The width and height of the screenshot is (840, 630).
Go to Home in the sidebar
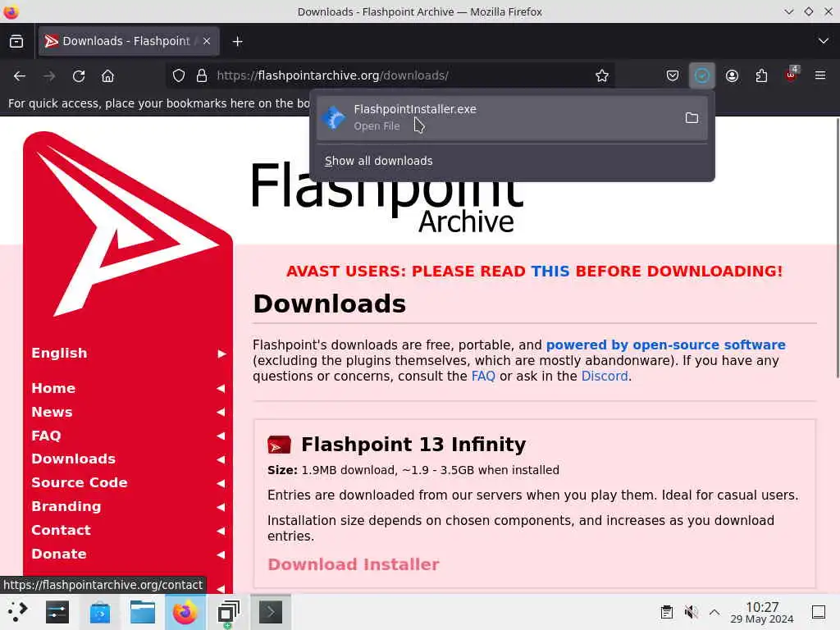(x=53, y=388)
